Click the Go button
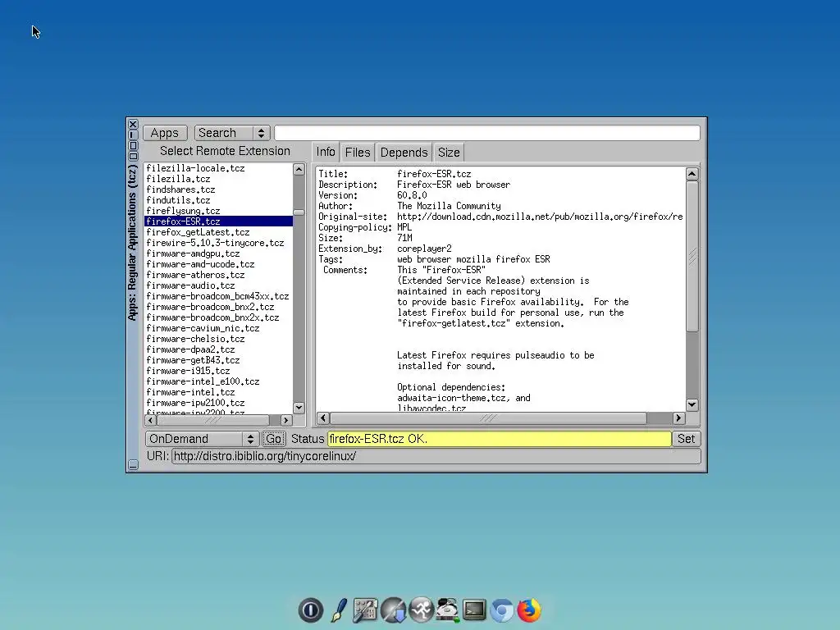 tap(273, 439)
